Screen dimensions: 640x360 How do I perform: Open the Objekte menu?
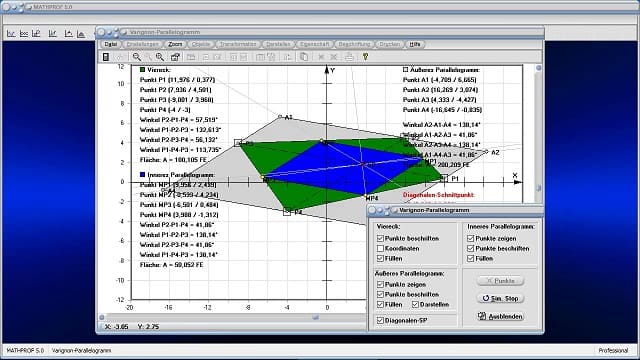coord(201,44)
